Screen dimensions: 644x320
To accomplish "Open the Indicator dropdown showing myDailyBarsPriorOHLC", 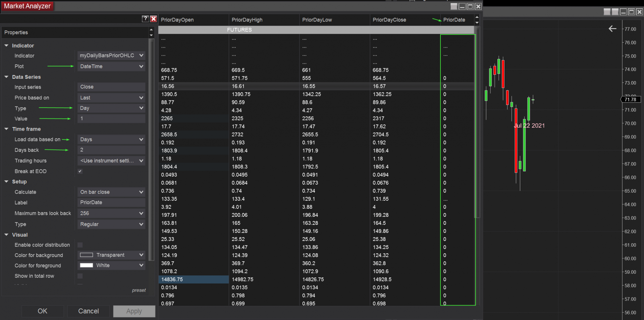I will pyautogui.click(x=111, y=56).
